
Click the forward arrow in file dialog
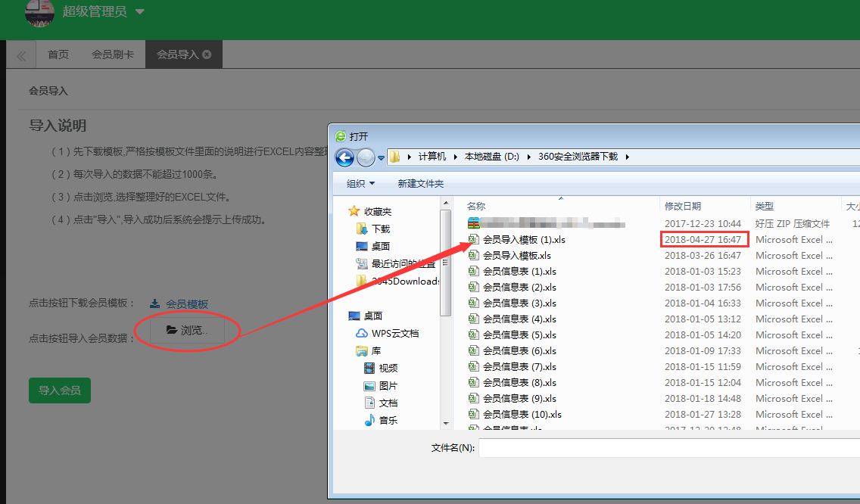tap(366, 157)
